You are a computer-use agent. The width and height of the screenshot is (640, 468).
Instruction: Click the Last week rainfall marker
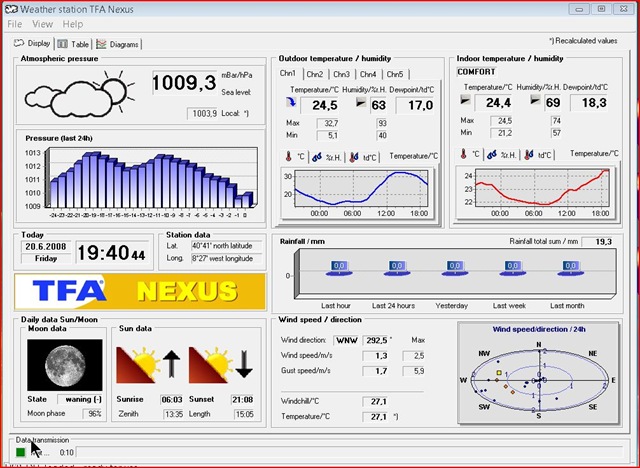click(x=513, y=268)
